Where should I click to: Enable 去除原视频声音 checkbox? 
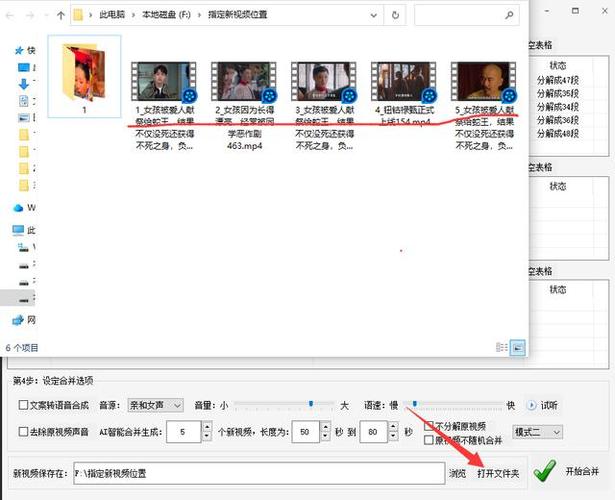pos(23,431)
